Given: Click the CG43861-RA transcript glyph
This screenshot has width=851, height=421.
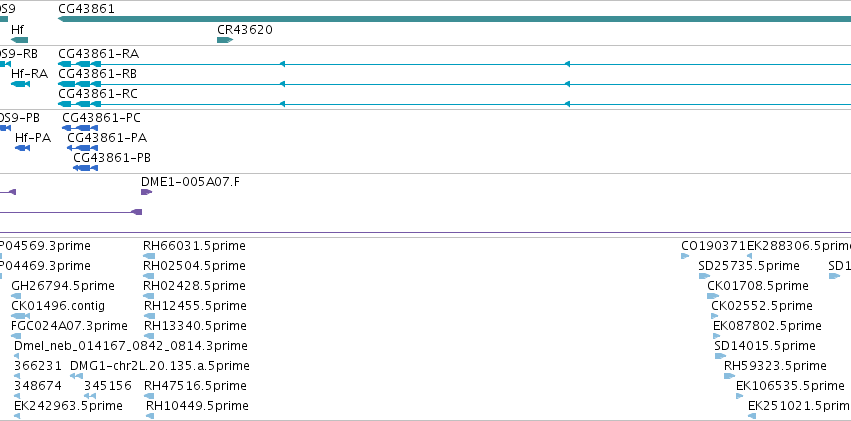Looking at the screenshot, I should click(454, 64).
